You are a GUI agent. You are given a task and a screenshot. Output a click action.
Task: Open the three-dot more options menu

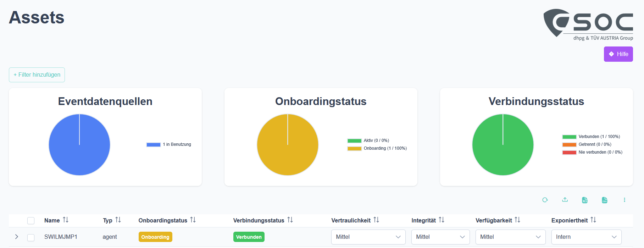[624, 200]
